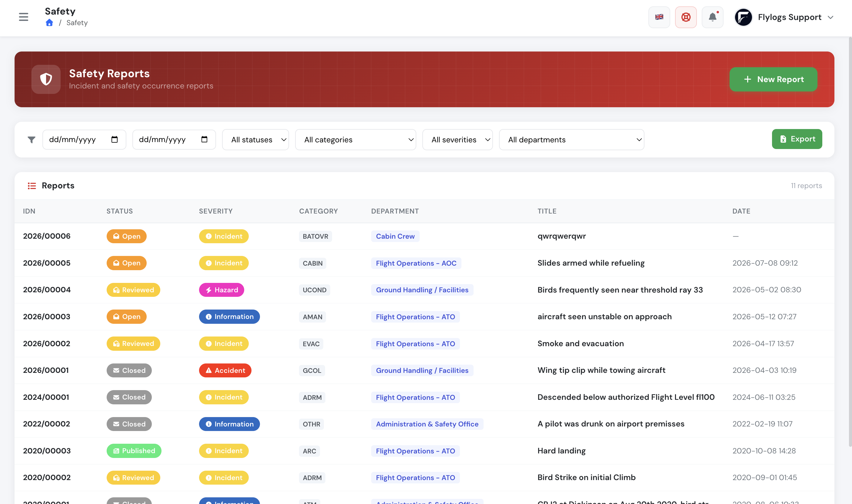Select 'Smoke and evacuation' report title
This screenshot has width=852, height=504.
point(581,343)
